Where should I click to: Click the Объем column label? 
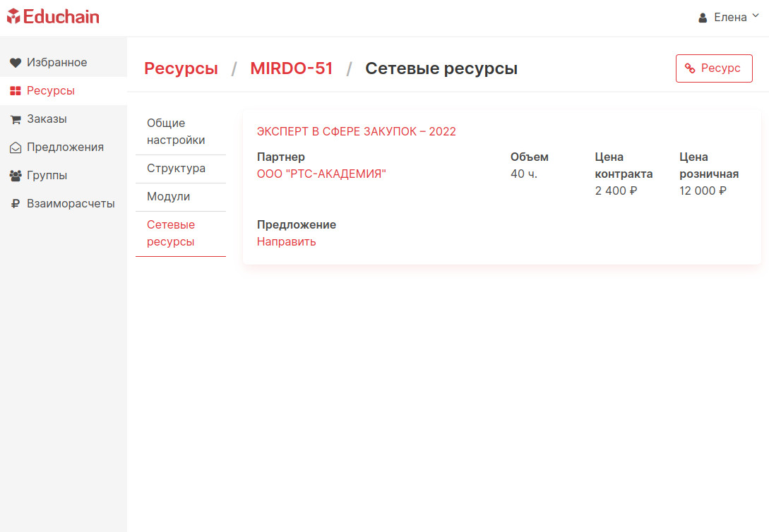pyautogui.click(x=530, y=157)
